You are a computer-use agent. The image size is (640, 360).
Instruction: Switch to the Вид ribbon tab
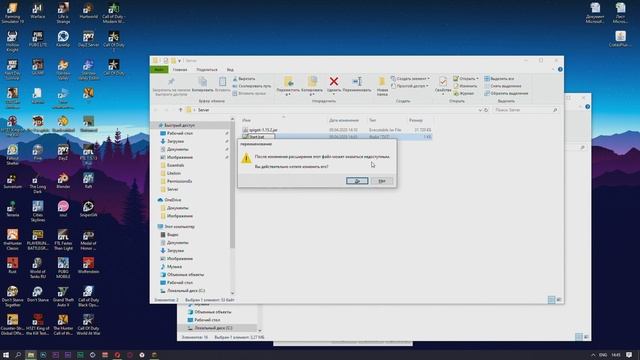(230, 69)
